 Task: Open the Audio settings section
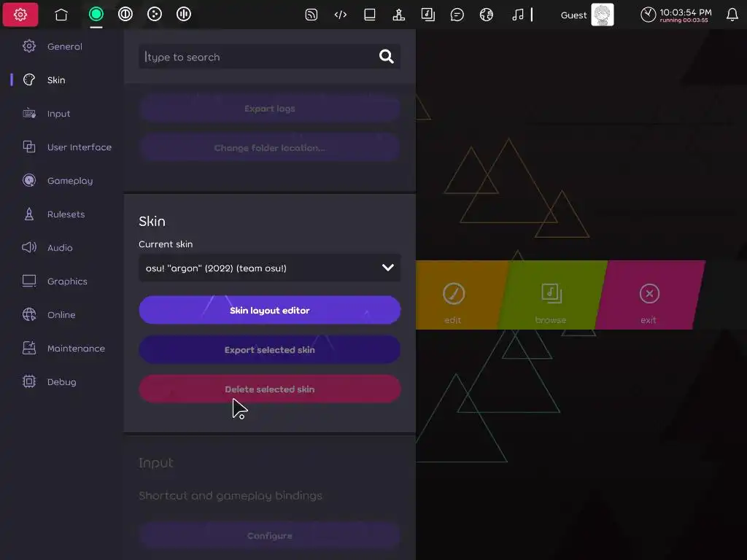coord(62,248)
